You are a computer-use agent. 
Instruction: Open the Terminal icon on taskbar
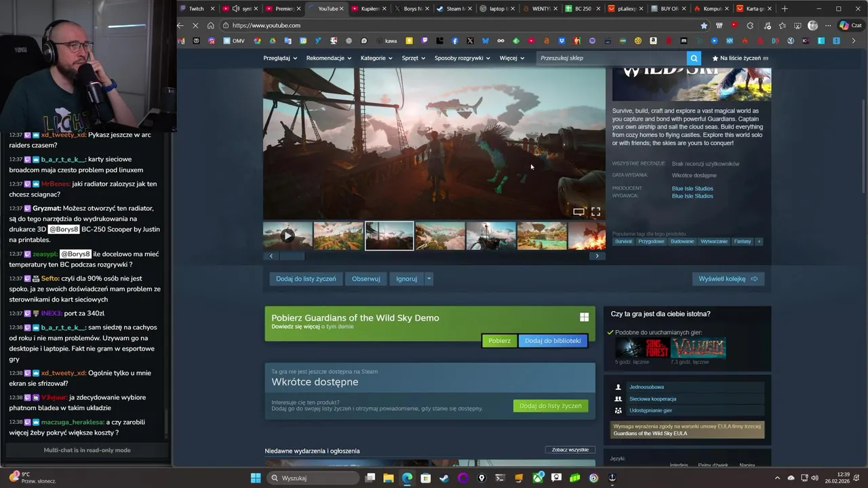[500, 478]
